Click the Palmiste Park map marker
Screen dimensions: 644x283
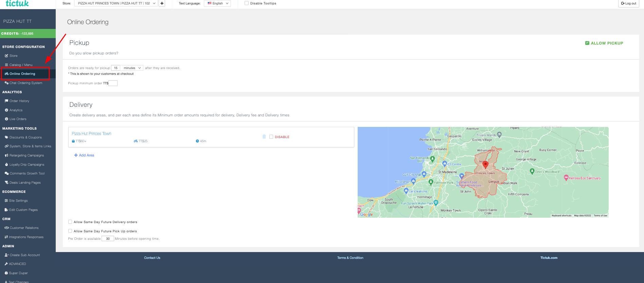(x=431, y=182)
